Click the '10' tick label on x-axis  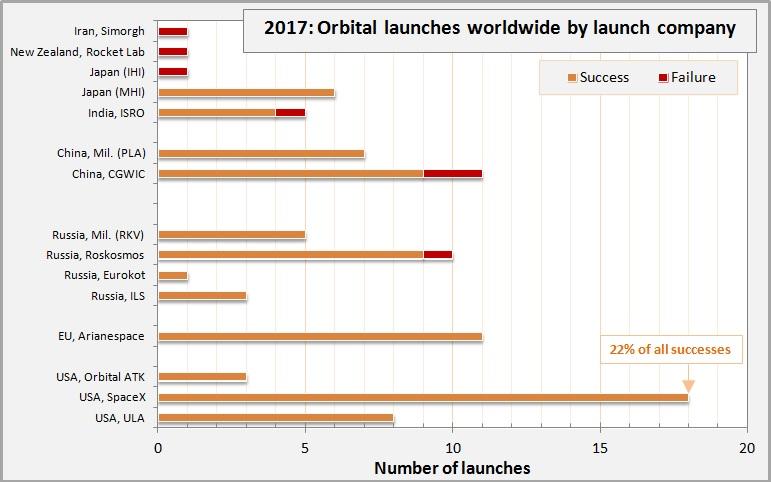coord(452,449)
